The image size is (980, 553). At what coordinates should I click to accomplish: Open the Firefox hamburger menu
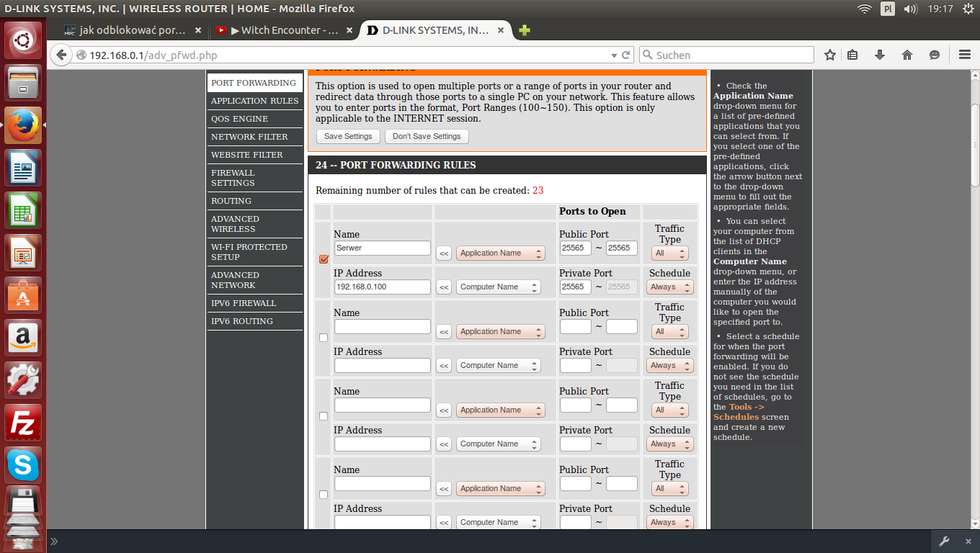click(966, 55)
